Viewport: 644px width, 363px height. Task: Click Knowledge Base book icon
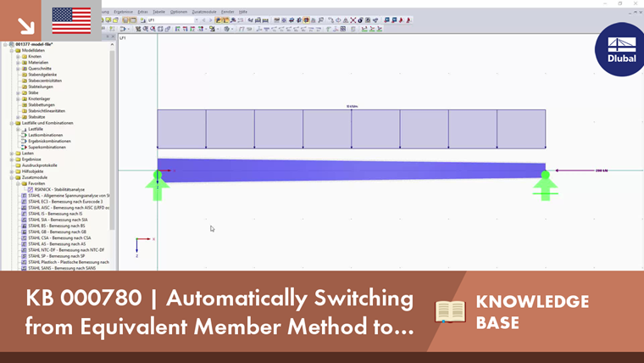tap(450, 311)
